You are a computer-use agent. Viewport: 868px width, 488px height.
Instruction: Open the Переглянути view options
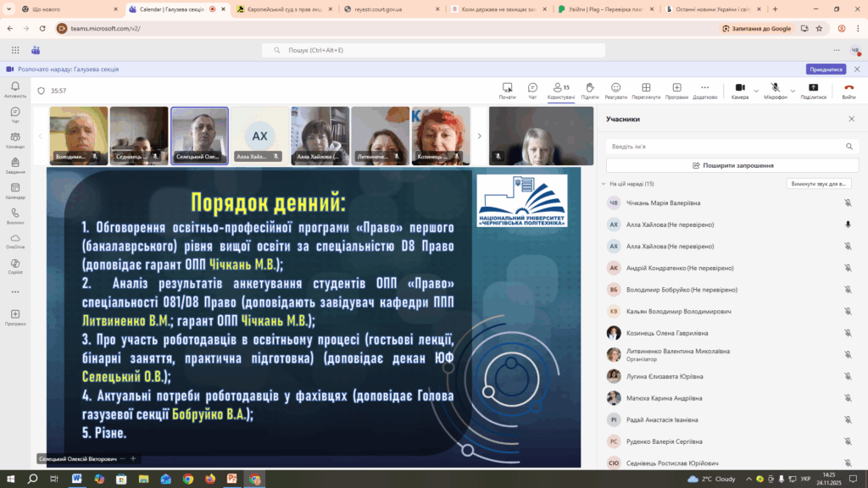coord(646,88)
